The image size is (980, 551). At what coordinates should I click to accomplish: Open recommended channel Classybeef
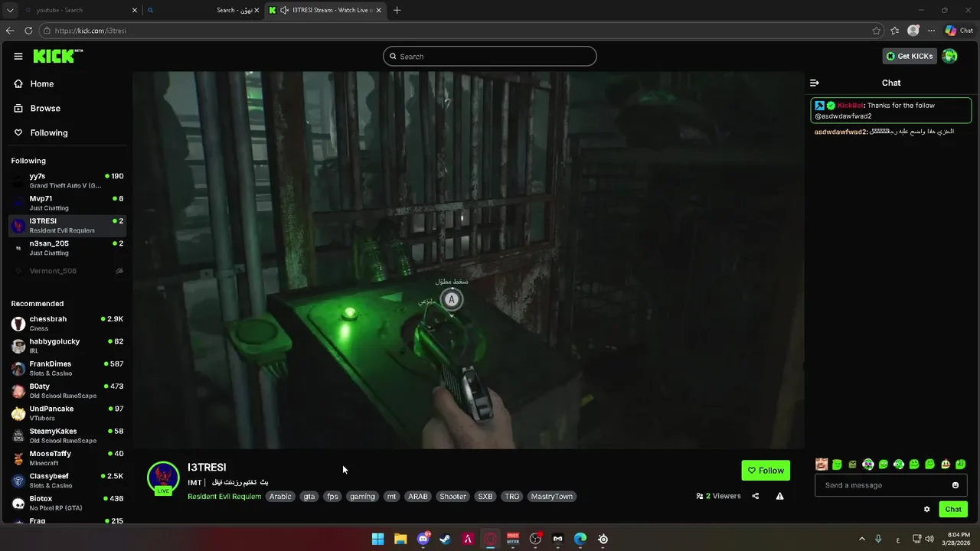67,480
